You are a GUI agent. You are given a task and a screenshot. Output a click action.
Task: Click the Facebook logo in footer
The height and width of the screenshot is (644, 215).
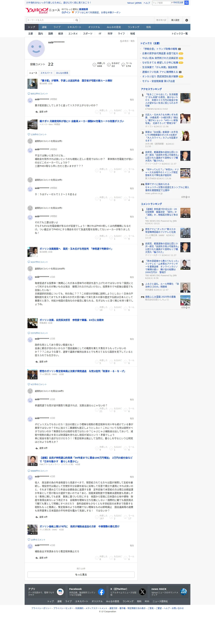click(x=101, y=592)
